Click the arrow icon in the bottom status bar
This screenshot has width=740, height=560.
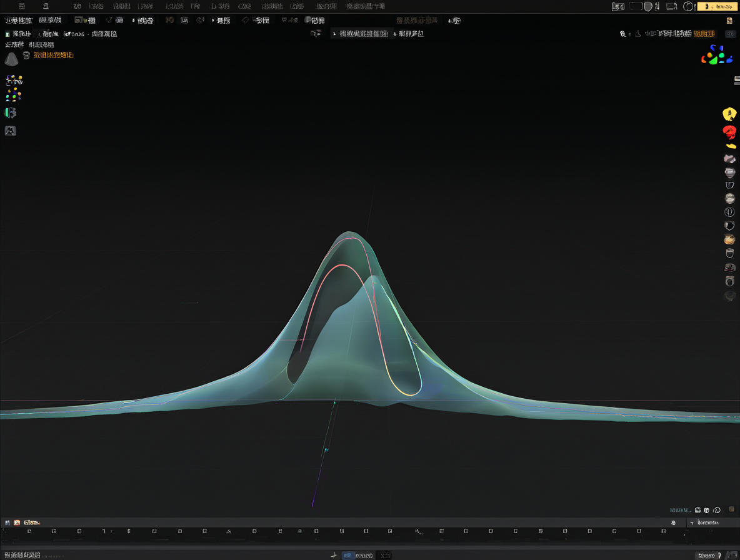click(x=334, y=556)
